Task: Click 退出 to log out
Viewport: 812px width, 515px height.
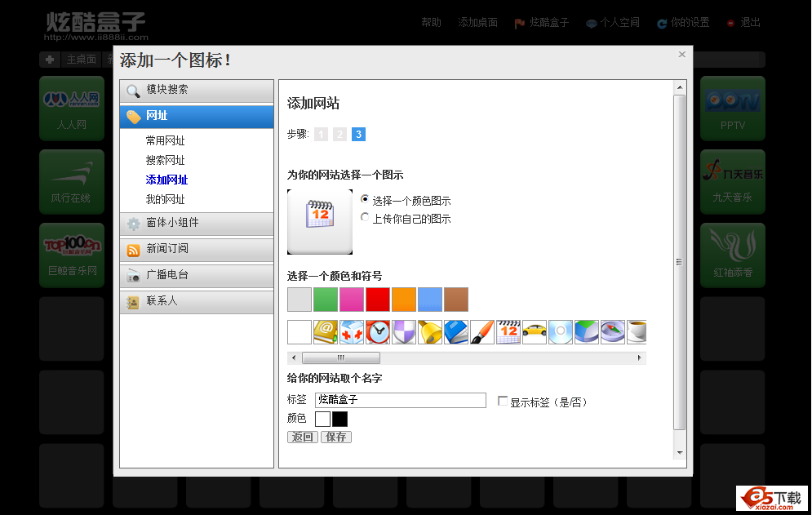Action: pyautogui.click(x=744, y=22)
